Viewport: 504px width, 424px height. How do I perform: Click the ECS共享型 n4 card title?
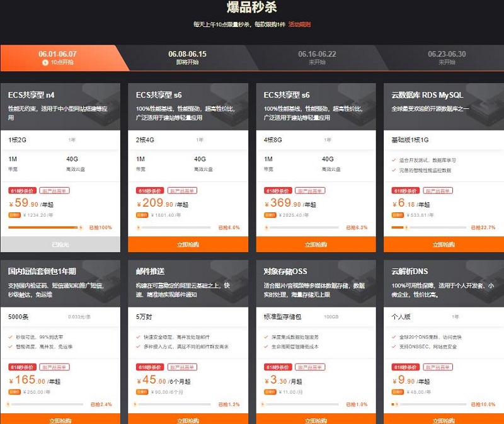[x=31, y=95]
